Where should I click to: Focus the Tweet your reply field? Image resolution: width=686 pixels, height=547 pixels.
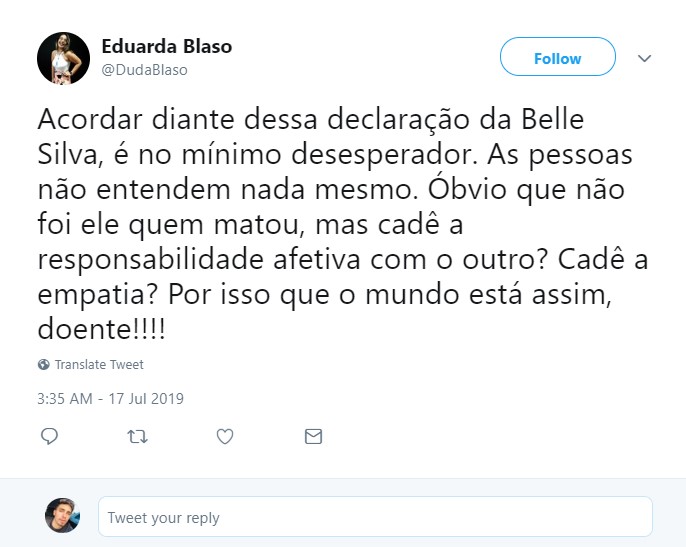(x=375, y=517)
